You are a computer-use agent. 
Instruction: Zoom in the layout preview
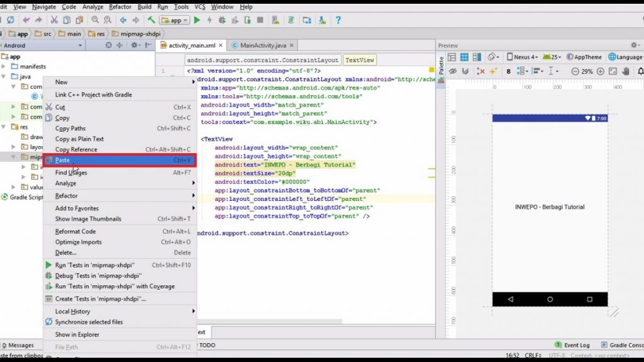pos(601,71)
